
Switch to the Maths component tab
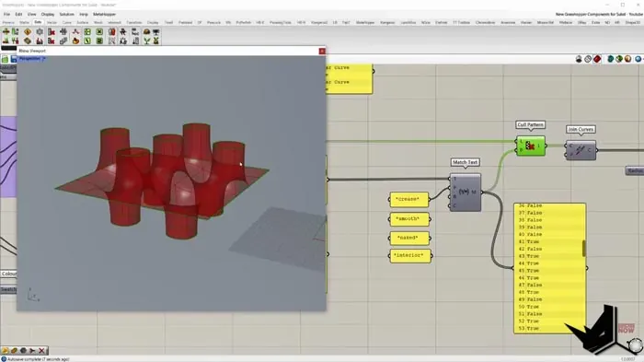pyautogui.click(x=24, y=22)
